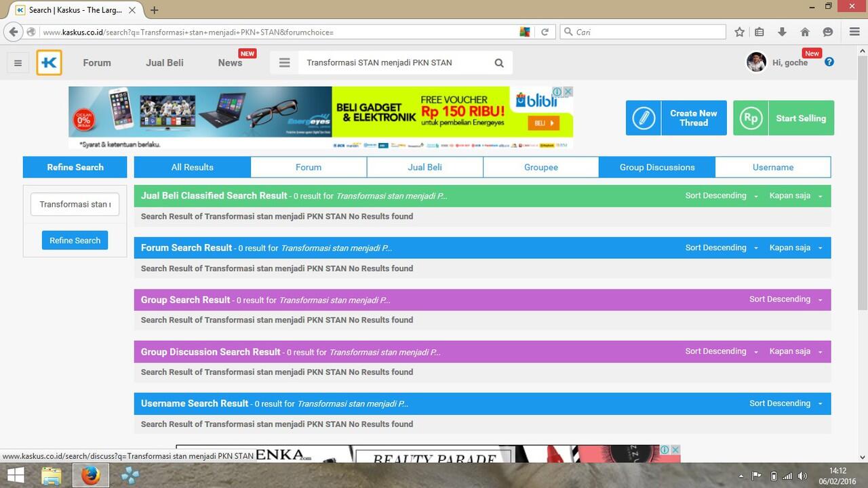The height and width of the screenshot is (488, 868).
Task: Click the magnifier search icon in Kaskus search bar
Action: tap(499, 63)
